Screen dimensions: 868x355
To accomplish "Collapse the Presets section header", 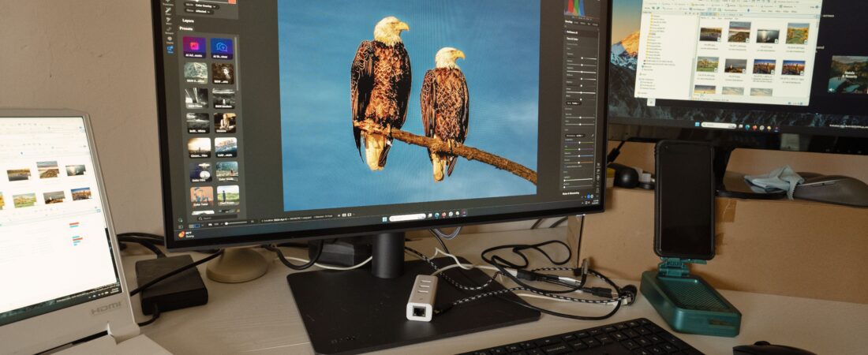I will click(x=186, y=29).
